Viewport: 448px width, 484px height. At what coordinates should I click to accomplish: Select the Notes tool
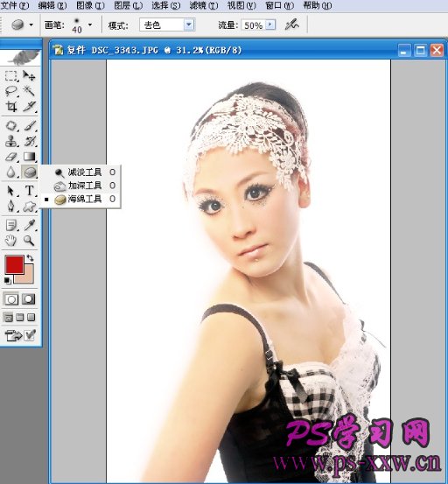coord(11,225)
